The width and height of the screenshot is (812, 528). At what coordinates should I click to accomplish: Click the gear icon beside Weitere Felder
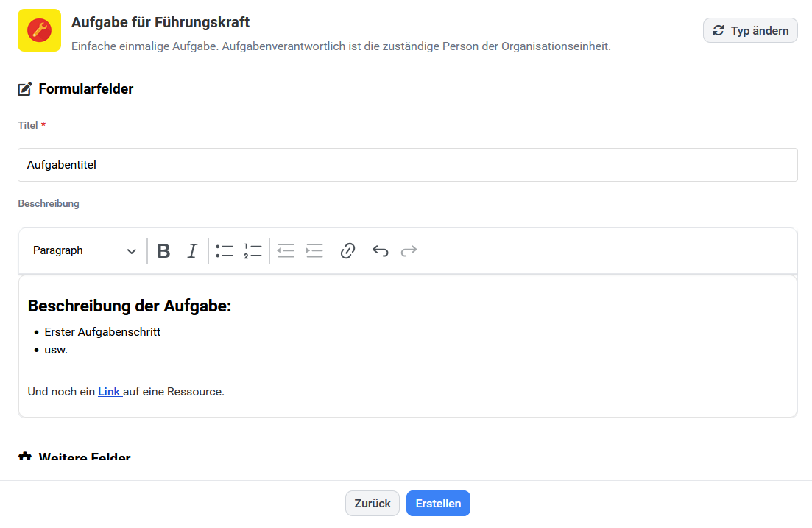pos(24,457)
